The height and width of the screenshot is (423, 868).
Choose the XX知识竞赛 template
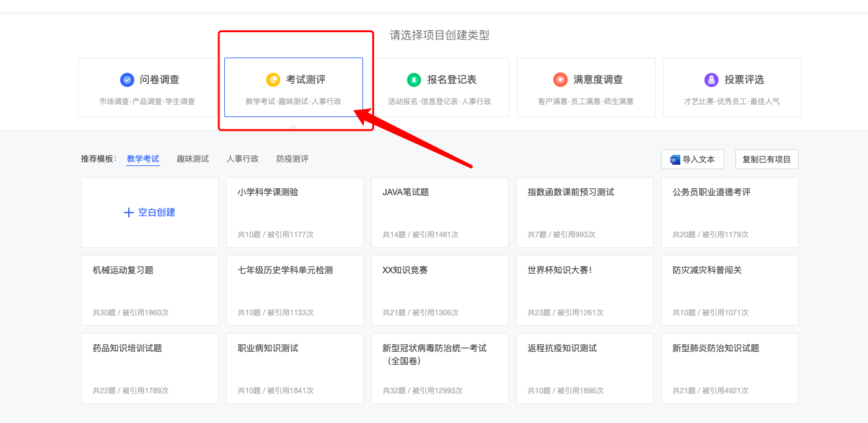(x=440, y=290)
